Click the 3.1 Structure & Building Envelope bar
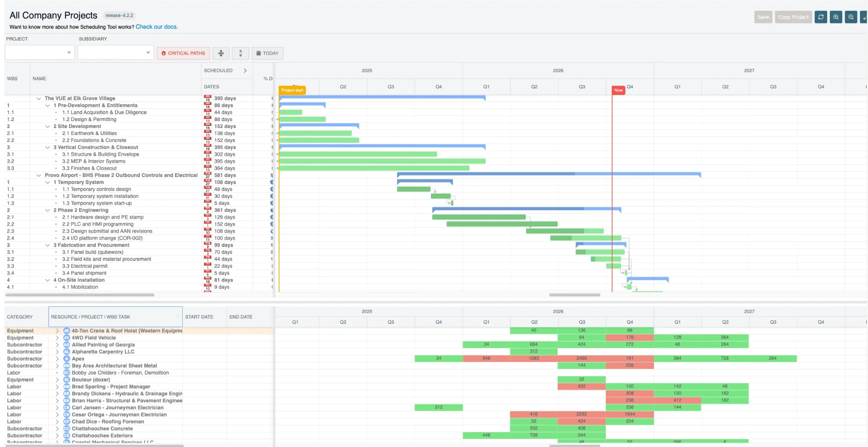 (358, 154)
